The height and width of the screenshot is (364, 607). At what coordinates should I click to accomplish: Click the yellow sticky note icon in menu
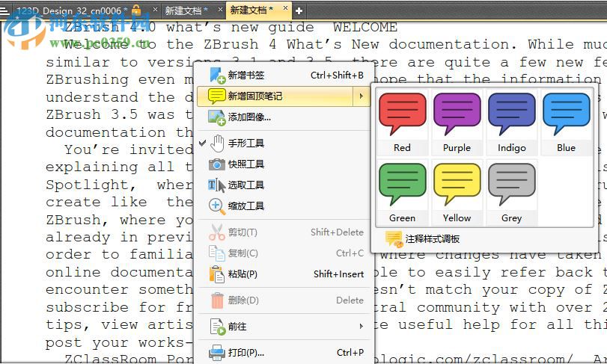pyautogui.click(x=217, y=96)
